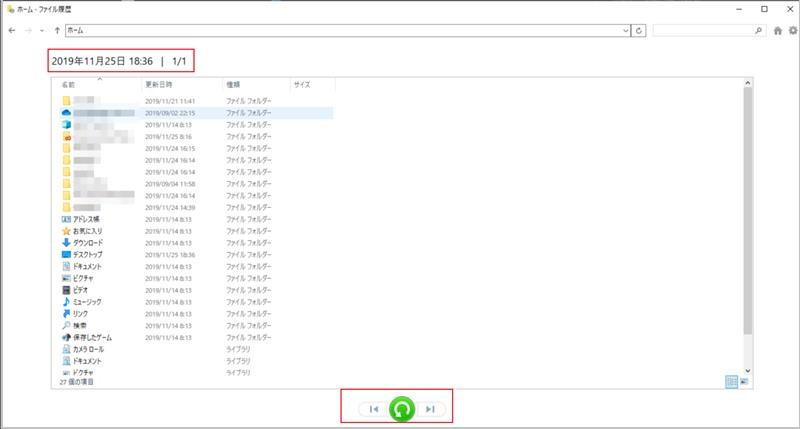The height and width of the screenshot is (429, 800).
Task: Select the ドキュメント library row icon
Action: pyautogui.click(x=66, y=361)
